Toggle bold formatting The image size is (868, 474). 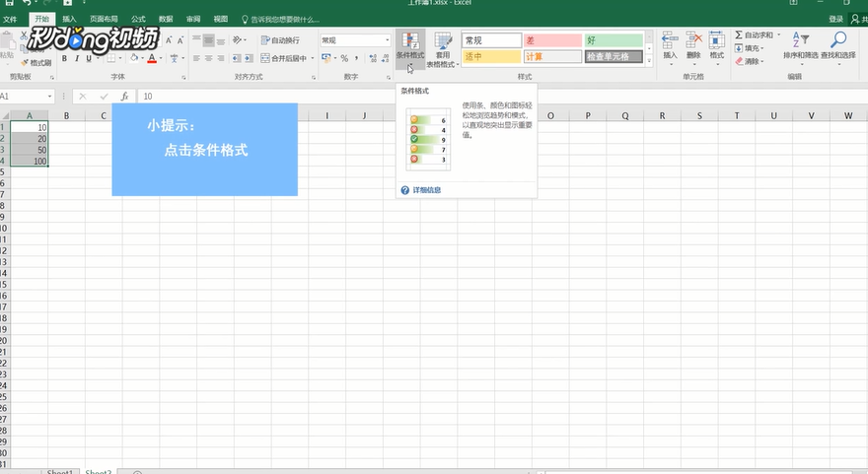pyautogui.click(x=65, y=58)
